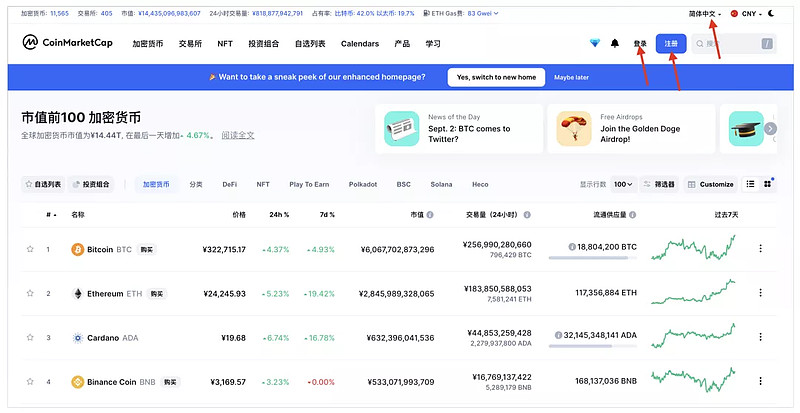
Task: Click the market cap info icon
Action: click(x=430, y=215)
